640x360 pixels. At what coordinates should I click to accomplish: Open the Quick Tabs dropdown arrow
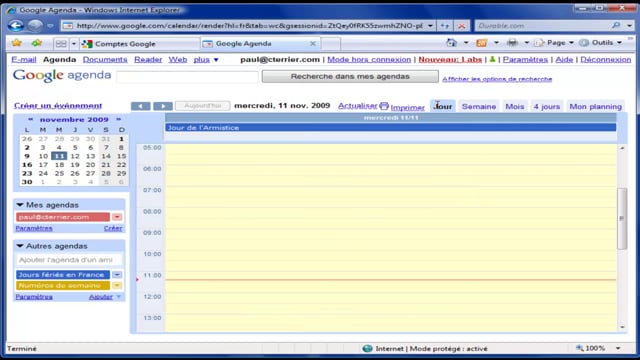pos(74,43)
